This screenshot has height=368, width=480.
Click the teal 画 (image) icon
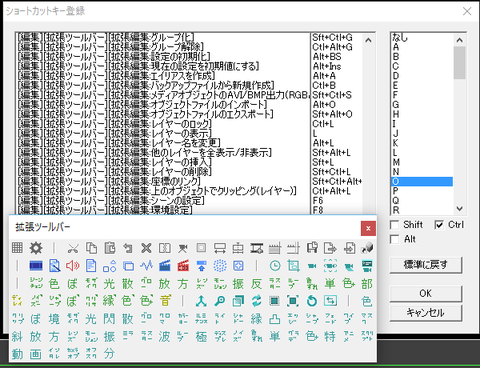(x=36, y=354)
